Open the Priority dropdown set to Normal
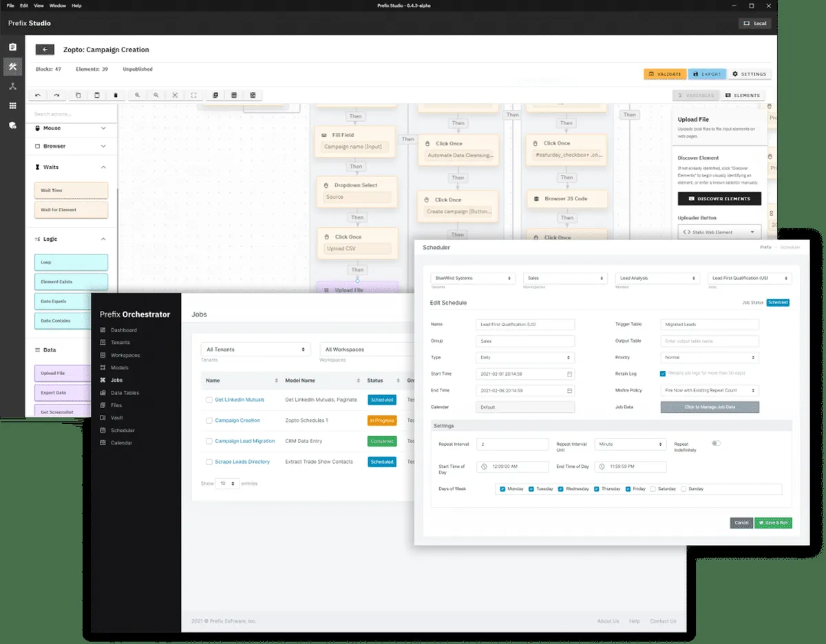The image size is (826, 644). [x=709, y=358]
